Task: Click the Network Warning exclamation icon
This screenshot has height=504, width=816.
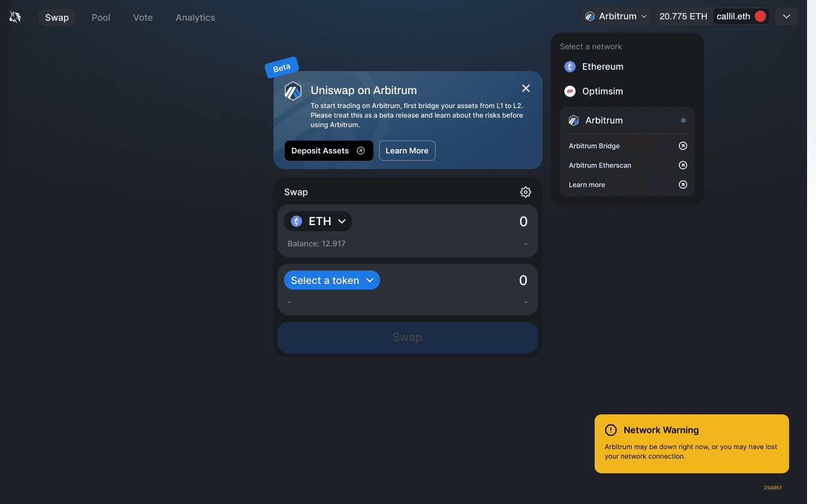Action: pyautogui.click(x=610, y=430)
